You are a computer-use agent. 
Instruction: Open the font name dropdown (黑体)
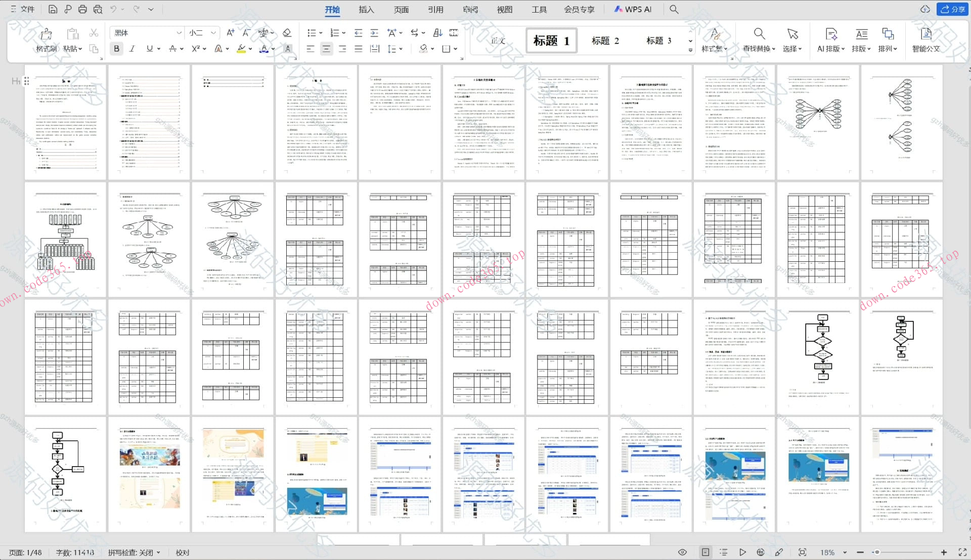point(179,33)
